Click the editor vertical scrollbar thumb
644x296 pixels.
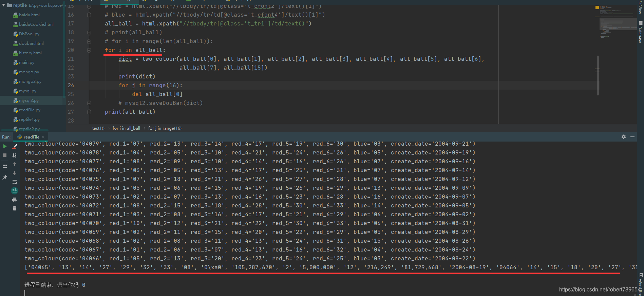(x=598, y=75)
